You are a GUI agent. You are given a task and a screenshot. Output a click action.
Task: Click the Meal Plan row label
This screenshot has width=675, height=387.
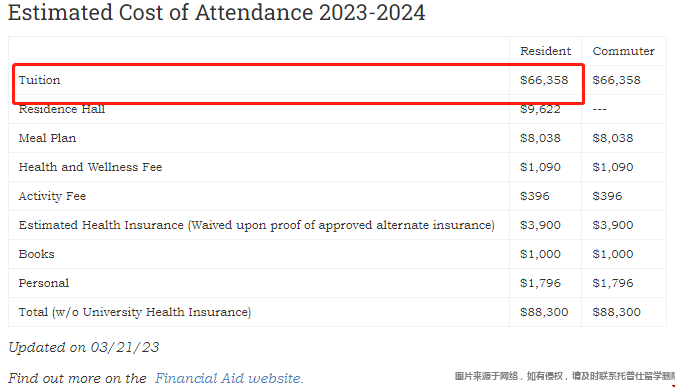pyautogui.click(x=47, y=138)
